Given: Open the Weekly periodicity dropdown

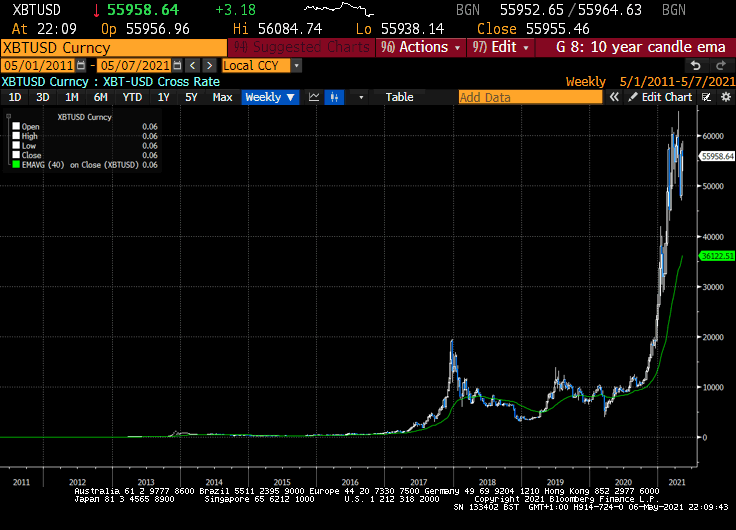Looking at the screenshot, I should (270, 97).
